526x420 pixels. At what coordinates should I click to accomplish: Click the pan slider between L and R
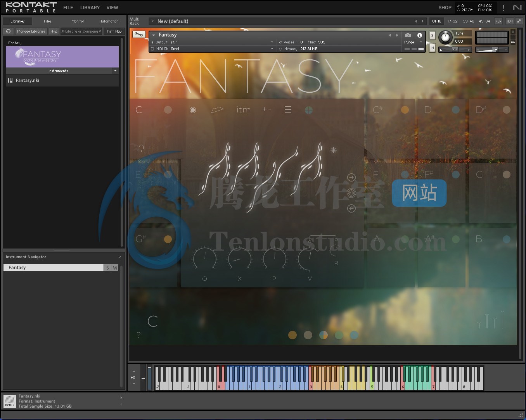tap(455, 50)
